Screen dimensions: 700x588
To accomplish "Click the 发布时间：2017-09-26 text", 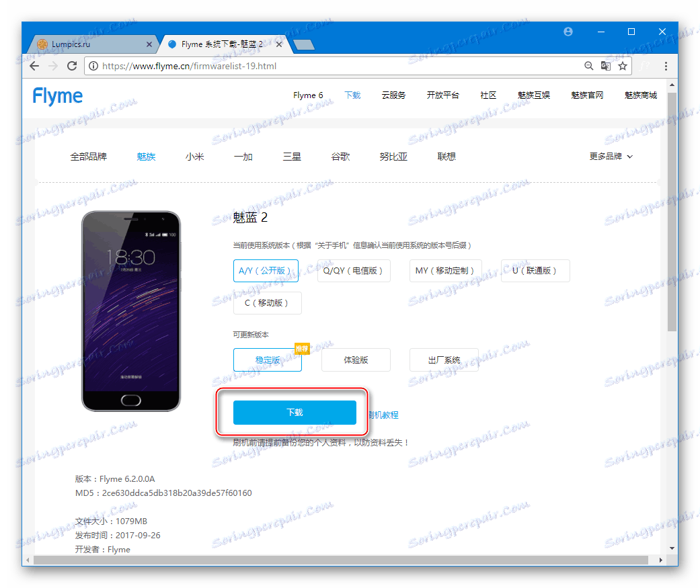I will click(118, 536).
